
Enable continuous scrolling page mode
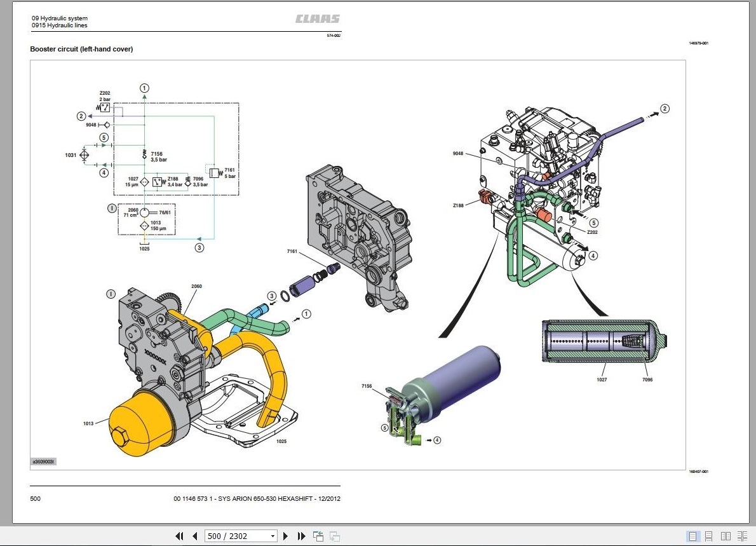[x=709, y=536]
